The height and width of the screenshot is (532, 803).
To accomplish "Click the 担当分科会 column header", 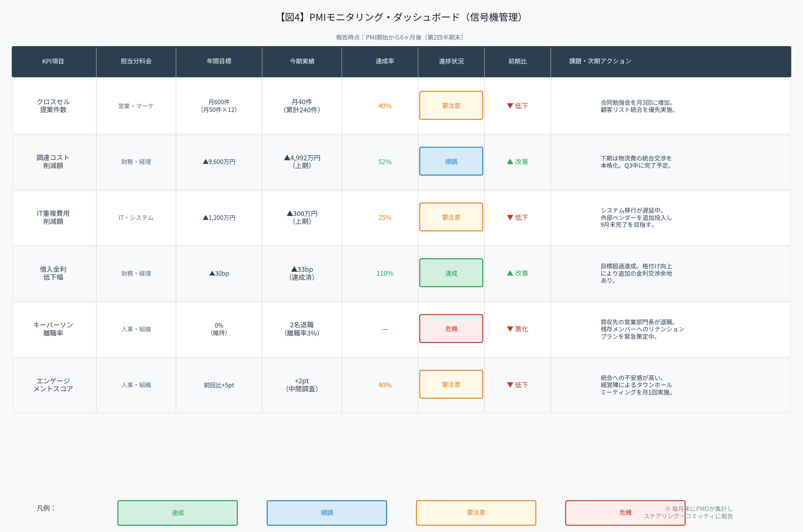I will (136, 61).
